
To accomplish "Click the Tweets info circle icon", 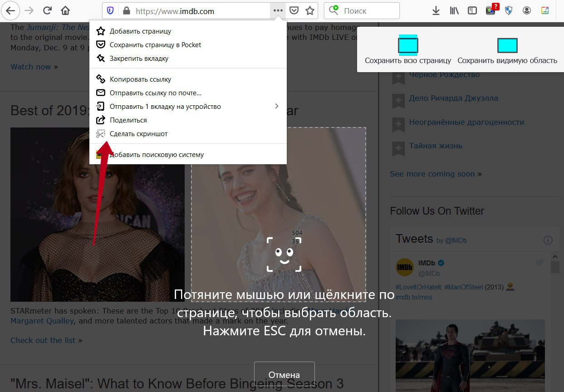I will [x=548, y=240].
